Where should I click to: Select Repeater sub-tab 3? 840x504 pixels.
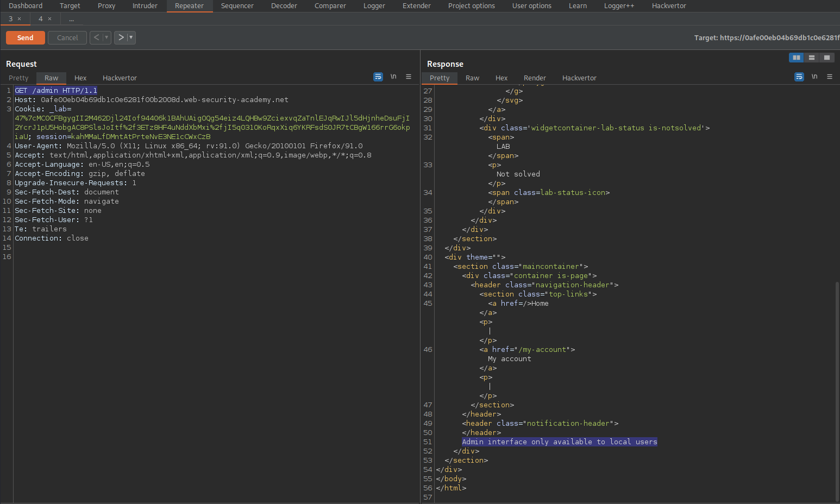[10, 19]
